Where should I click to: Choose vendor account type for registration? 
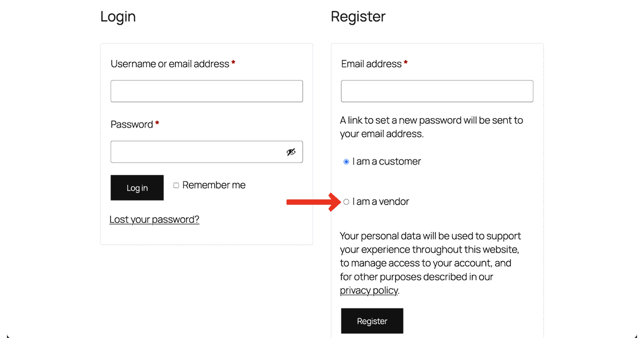click(346, 202)
